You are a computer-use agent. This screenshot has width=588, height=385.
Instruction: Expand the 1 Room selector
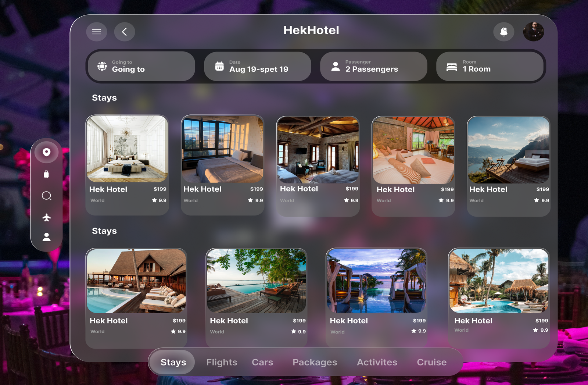[x=490, y=66]
